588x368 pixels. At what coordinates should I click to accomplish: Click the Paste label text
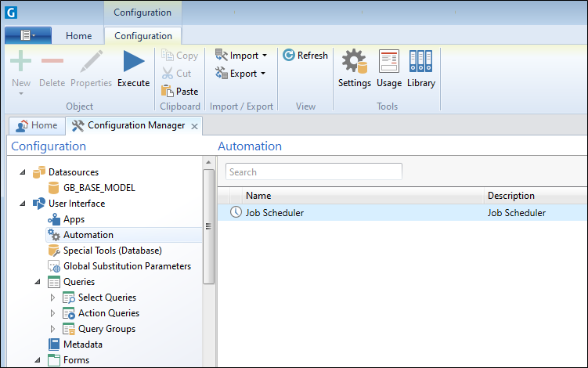tap(187, 91)
